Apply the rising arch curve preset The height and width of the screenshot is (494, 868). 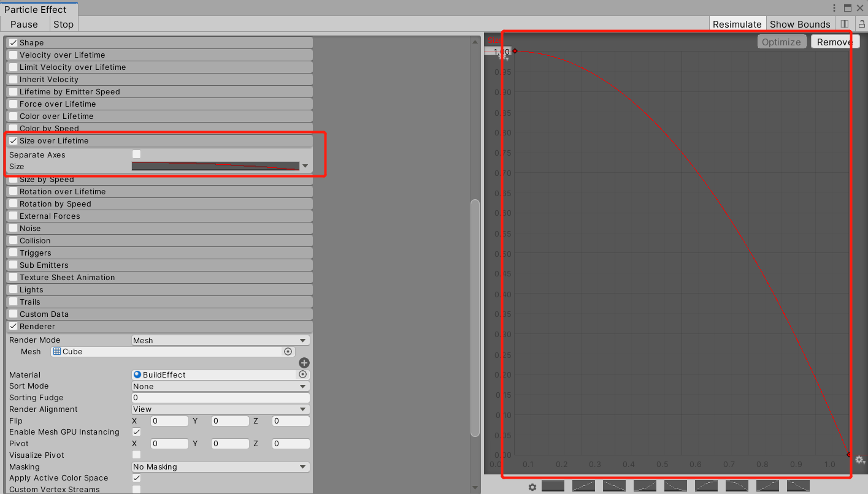tap(706, 485)
